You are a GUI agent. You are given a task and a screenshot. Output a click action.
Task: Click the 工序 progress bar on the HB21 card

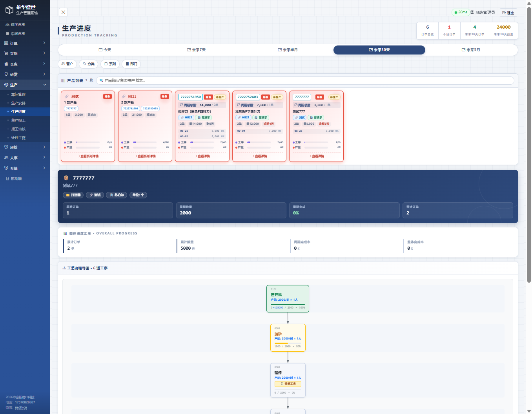click(x=145, y=142)
